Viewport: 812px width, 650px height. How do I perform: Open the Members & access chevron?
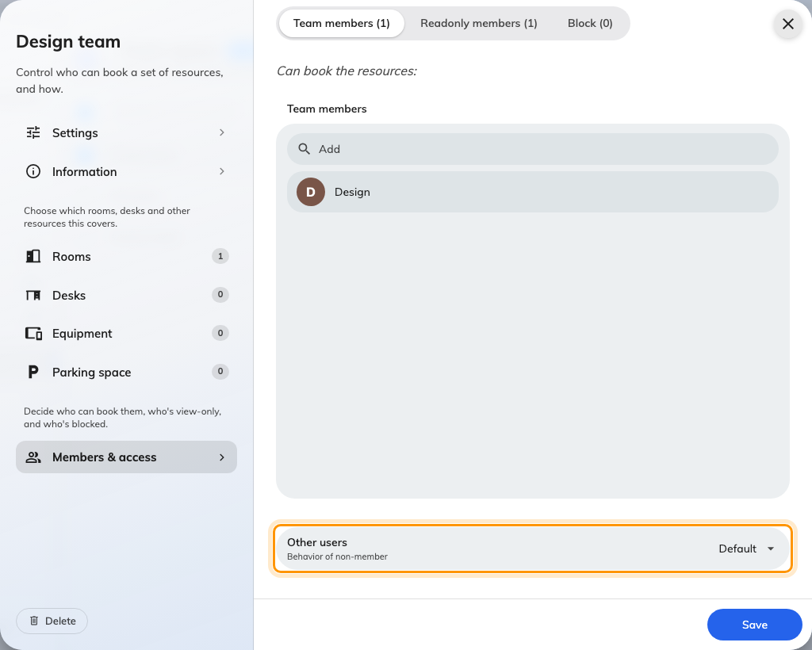(x=222, y=457)
